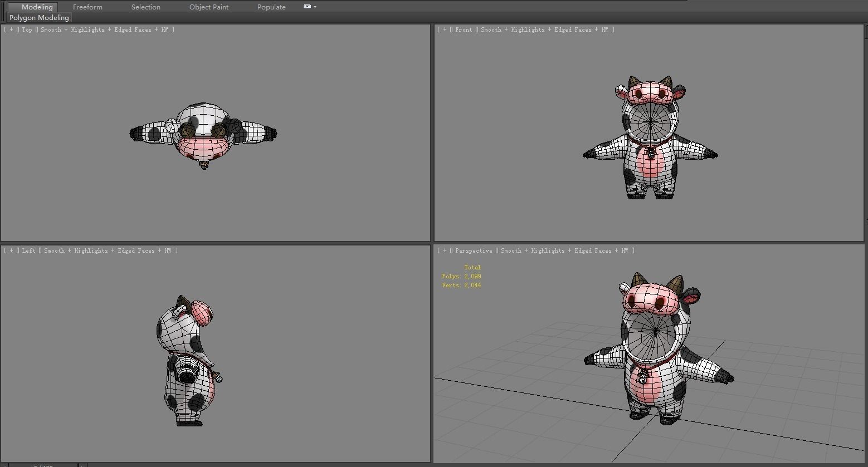Open Left viewport Smooth + Highlights shading menu
The width and height of the screenshot is (868, 467).
coord(110,250)
